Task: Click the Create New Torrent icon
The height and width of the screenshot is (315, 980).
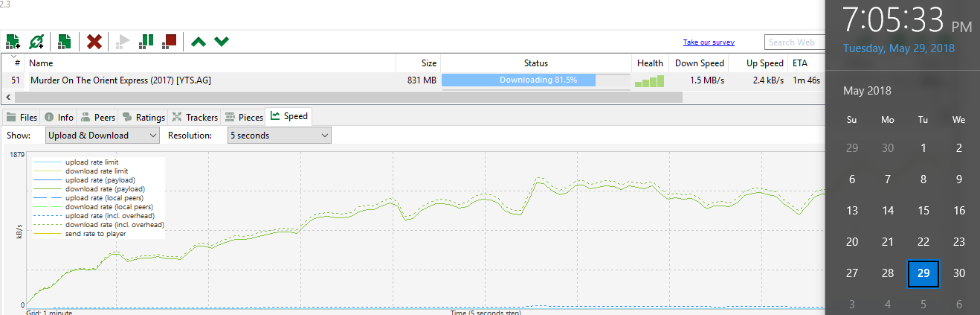Action: (x=64, y=41)
